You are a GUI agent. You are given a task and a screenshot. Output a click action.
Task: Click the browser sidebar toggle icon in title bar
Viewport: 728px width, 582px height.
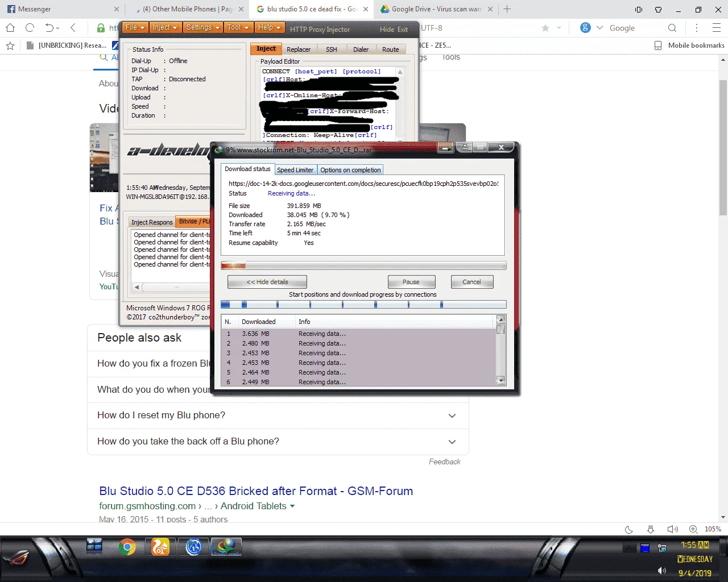tap(639, 9)
